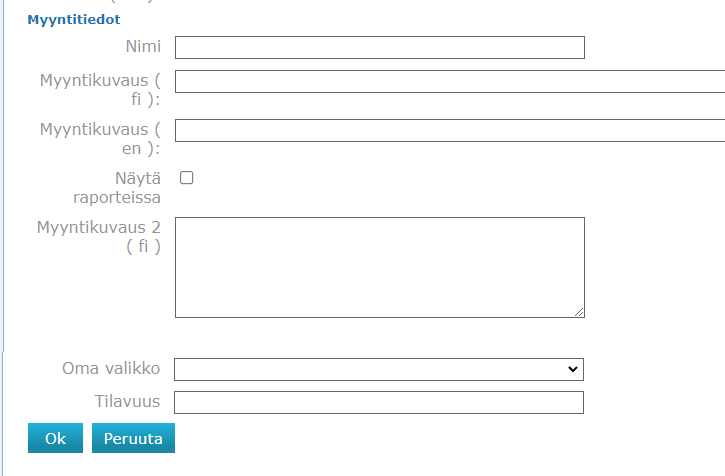Select the Tilavuus input field

pos(378,402)
